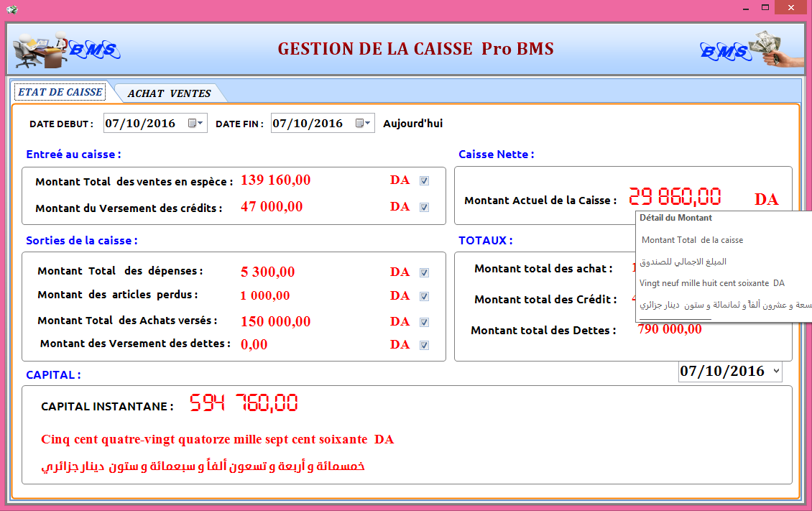Click the hand holding money image
812x511 pixels.
click(776, 49)
